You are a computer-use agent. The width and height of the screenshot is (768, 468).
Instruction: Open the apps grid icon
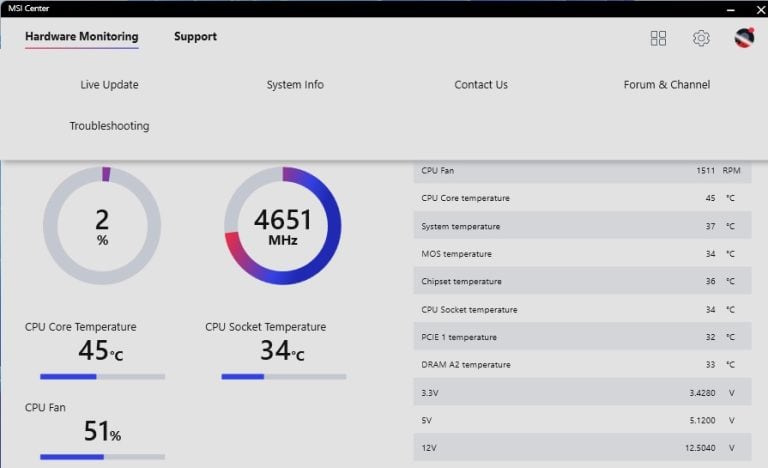coord(658,38)
